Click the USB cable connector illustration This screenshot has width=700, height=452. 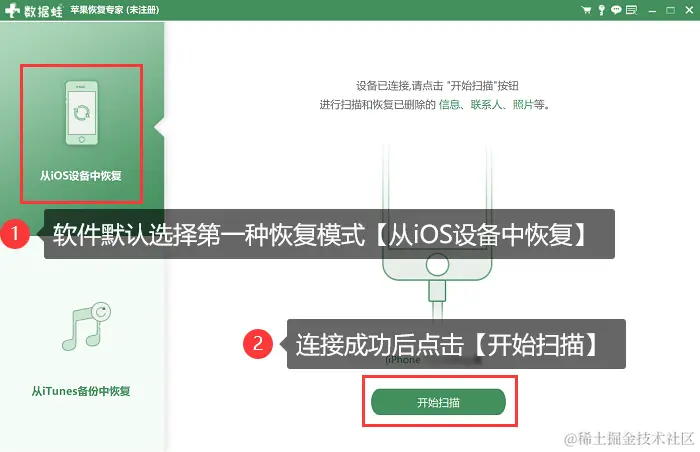tap(437, 291)
